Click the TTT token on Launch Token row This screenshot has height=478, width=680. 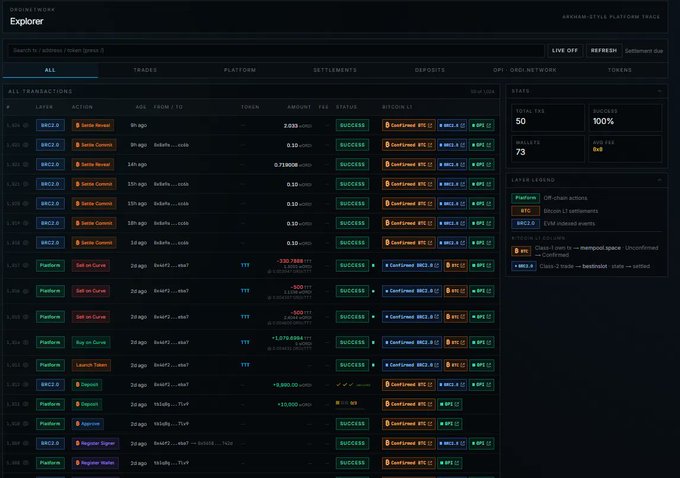click(x=245, y=365)
